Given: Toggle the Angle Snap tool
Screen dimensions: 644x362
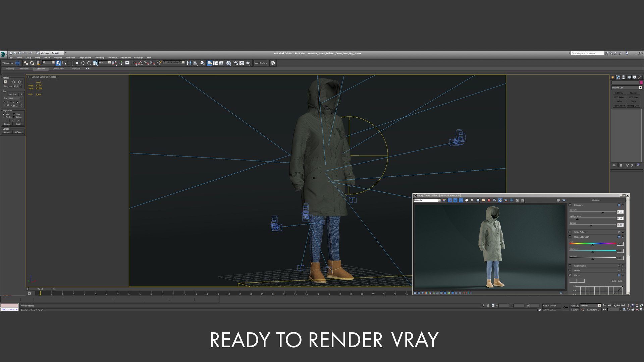Looking at the screenshot, I should (141, 63).
